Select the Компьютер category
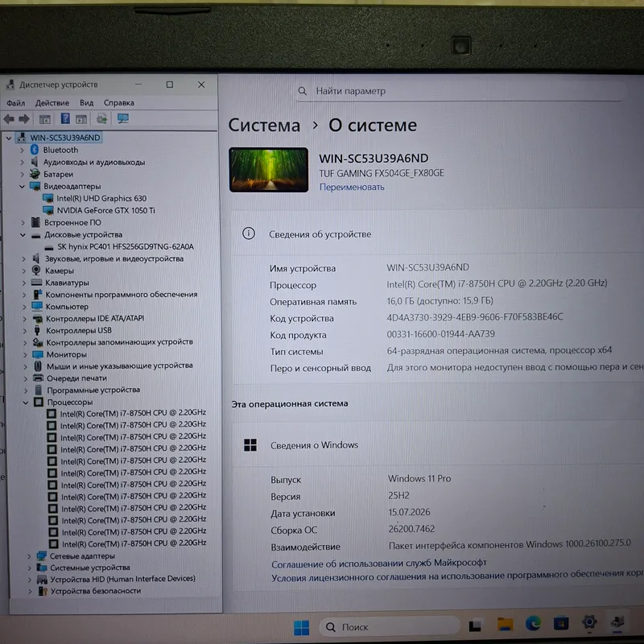This screenshot has width=644, height=644. tap(67, 307)
